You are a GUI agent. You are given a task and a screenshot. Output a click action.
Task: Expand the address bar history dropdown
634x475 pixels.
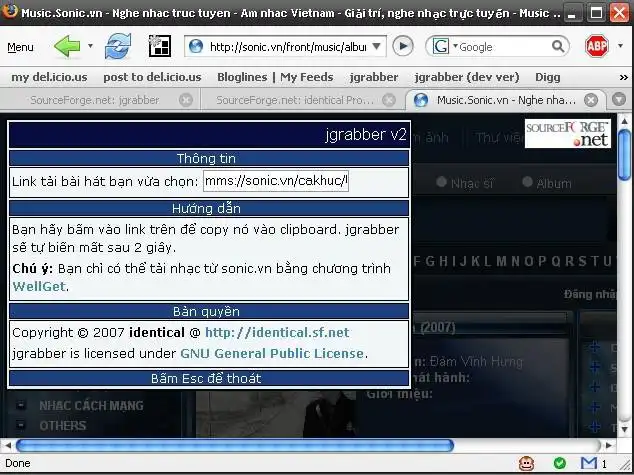pyautogui.click(x=376, y=46)
